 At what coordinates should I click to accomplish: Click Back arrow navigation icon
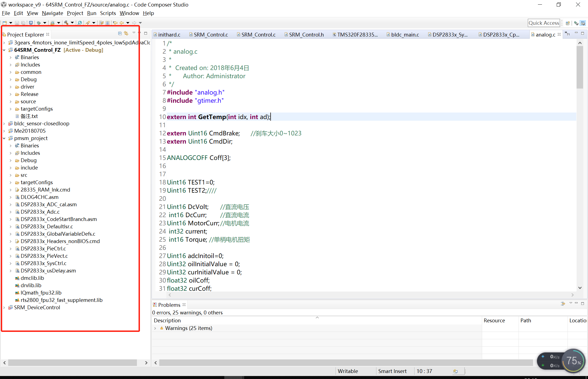(x=122, y=23)
